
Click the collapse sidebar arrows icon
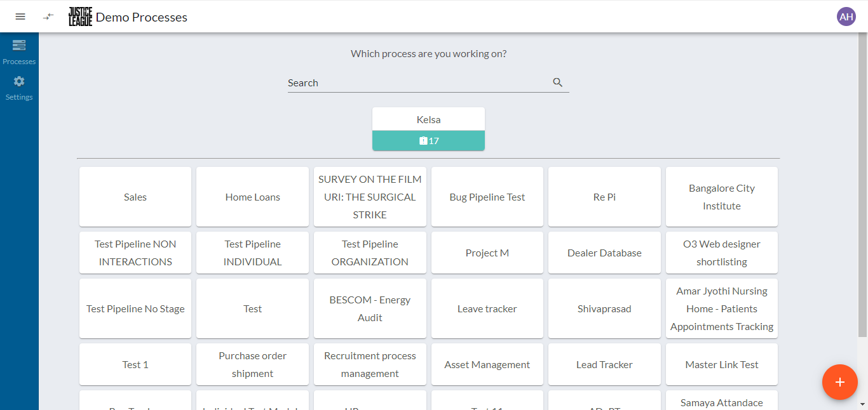pyautogui.click(x=48, y=17)
